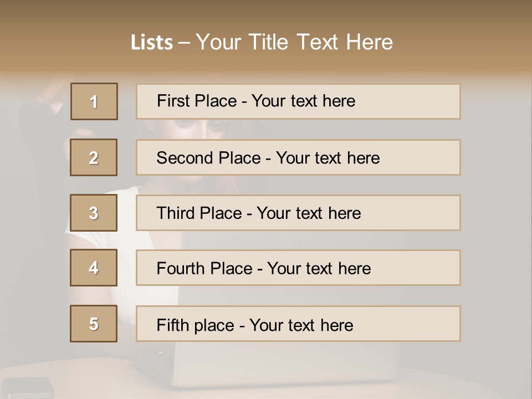Click the bold word Lists in title
Viewport: 532px width, 399px height.
pos(151,42)
